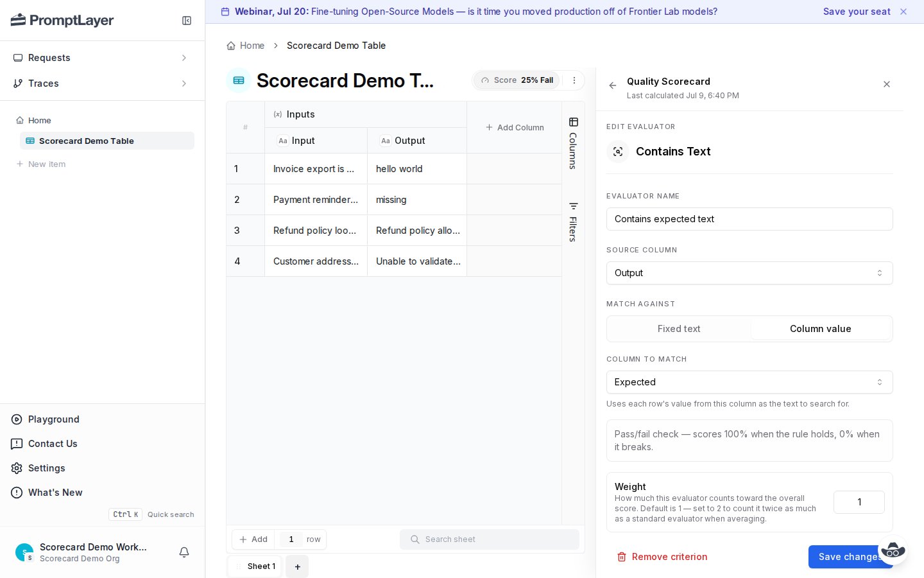
Task: Open the Source Column dropdown
Action: 749,273
